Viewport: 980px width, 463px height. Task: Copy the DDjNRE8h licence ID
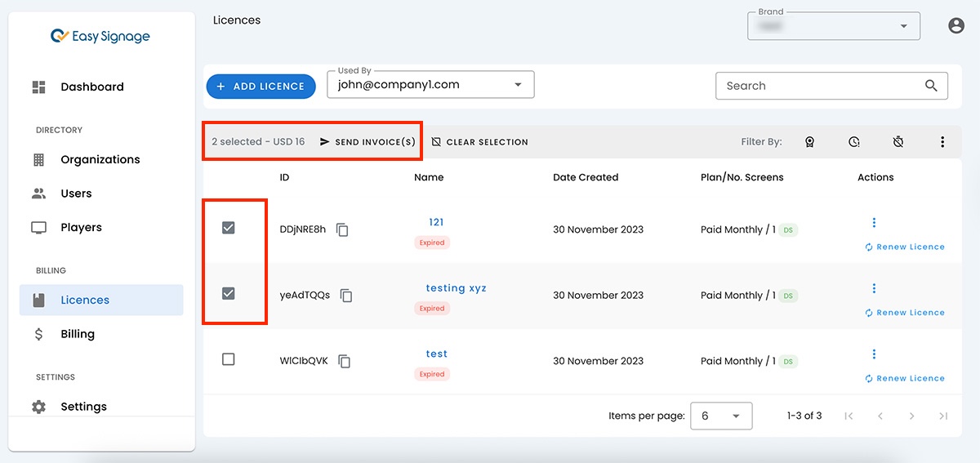click(x=343, y=230)
